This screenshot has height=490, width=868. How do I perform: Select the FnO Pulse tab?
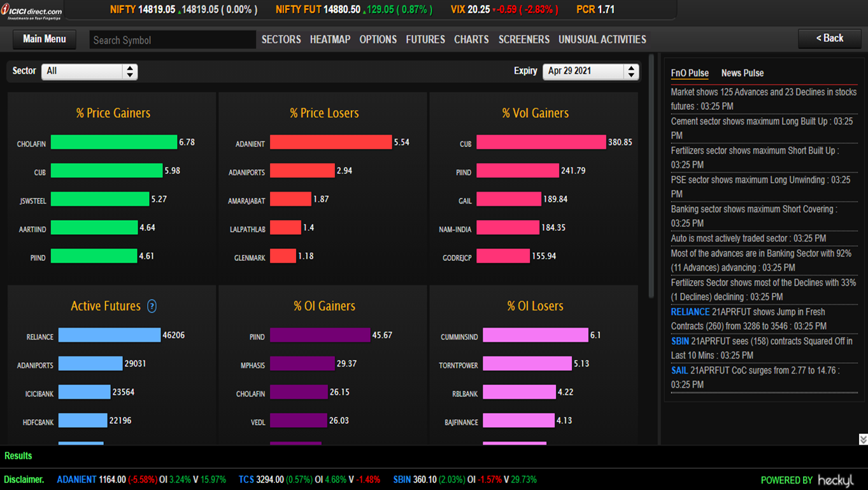690,73
